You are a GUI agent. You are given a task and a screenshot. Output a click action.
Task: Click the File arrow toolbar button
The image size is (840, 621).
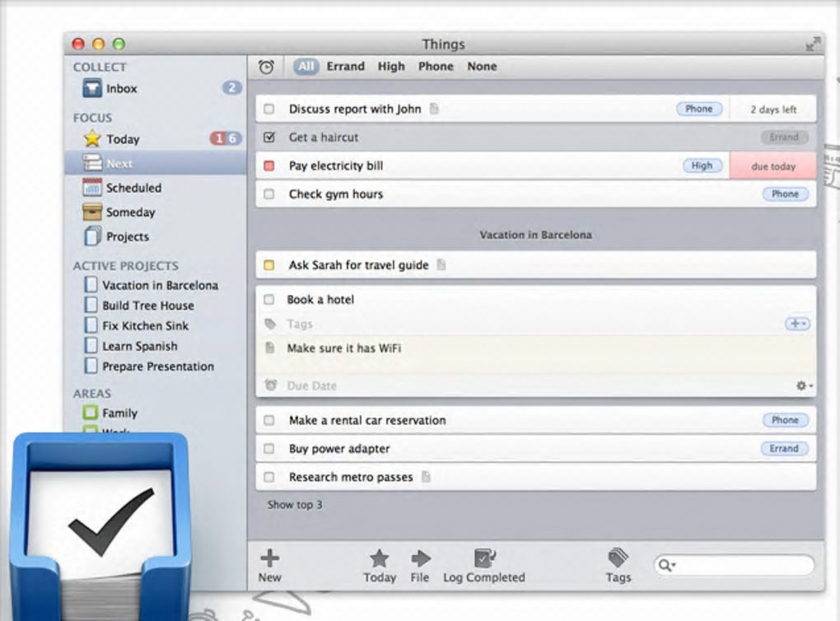point(420,565)
